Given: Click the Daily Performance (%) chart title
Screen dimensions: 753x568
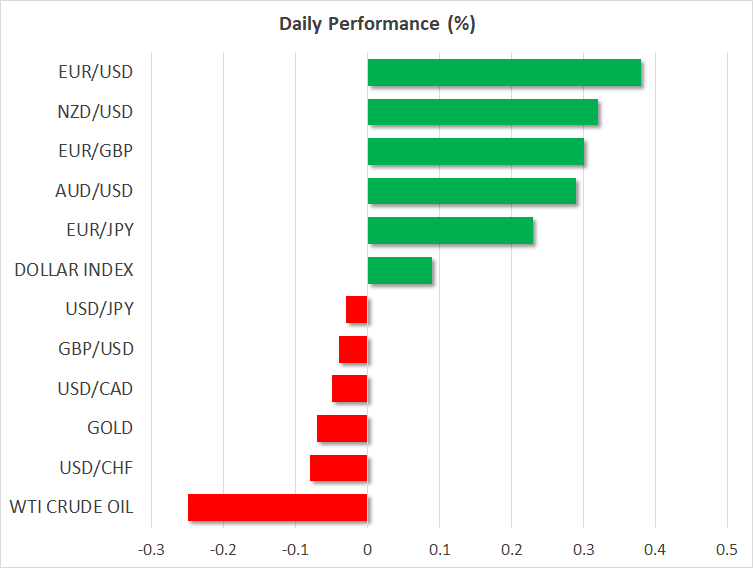Looking at the screenshot, I should [376, 24].
